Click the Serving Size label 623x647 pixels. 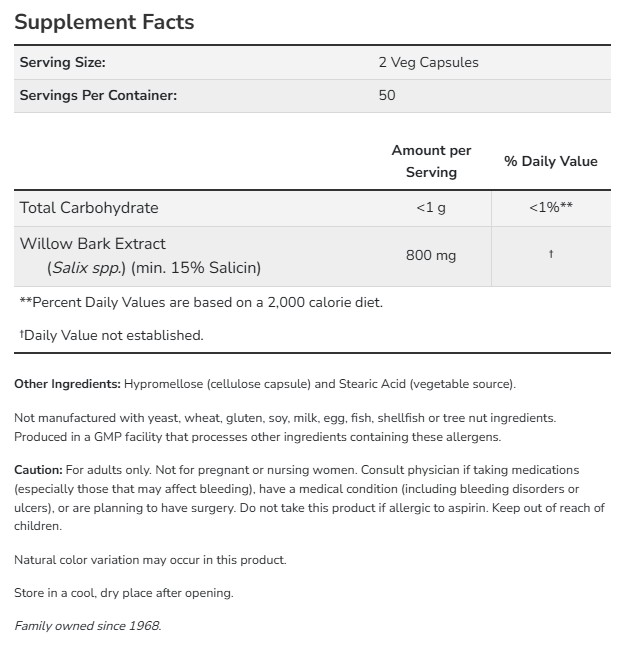[x=62, y=62]
